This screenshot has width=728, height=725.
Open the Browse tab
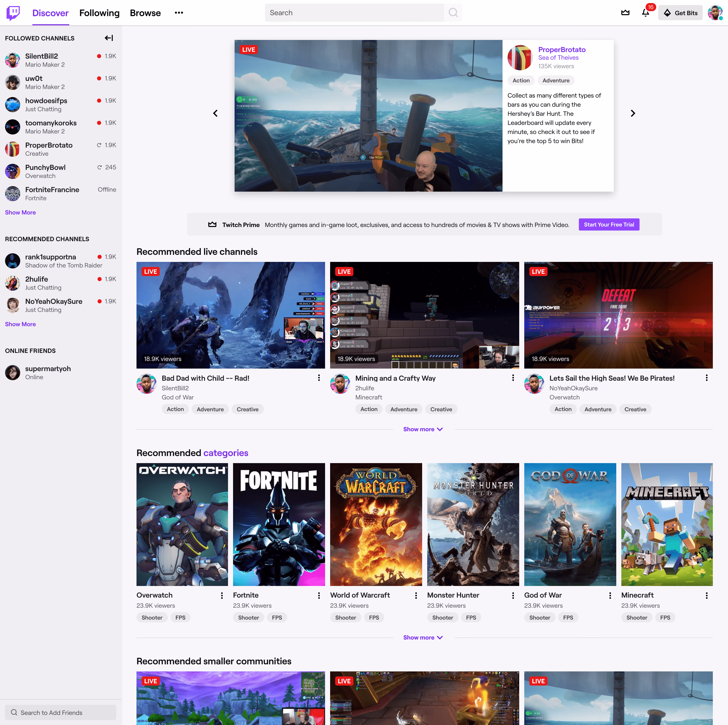click(x=145, y=12)
